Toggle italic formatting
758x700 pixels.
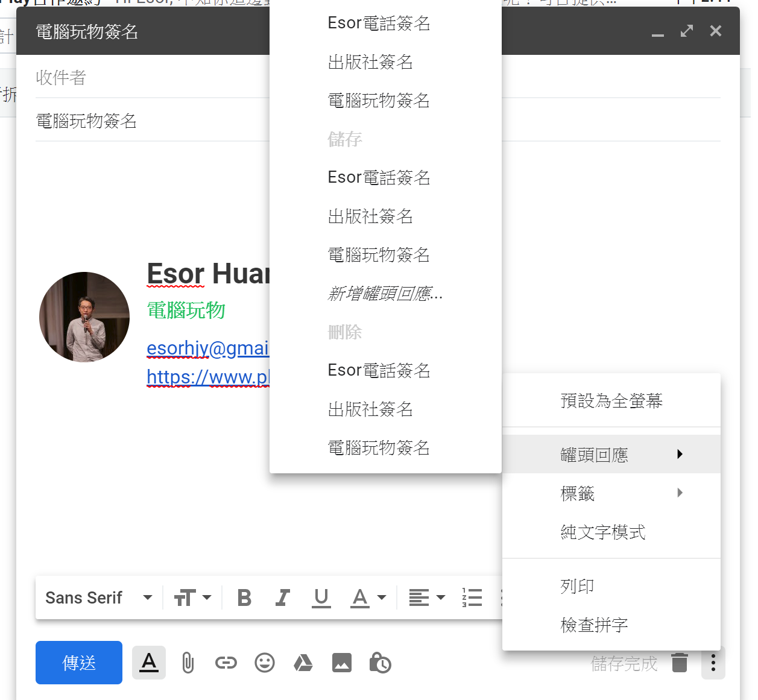[282, 598]
